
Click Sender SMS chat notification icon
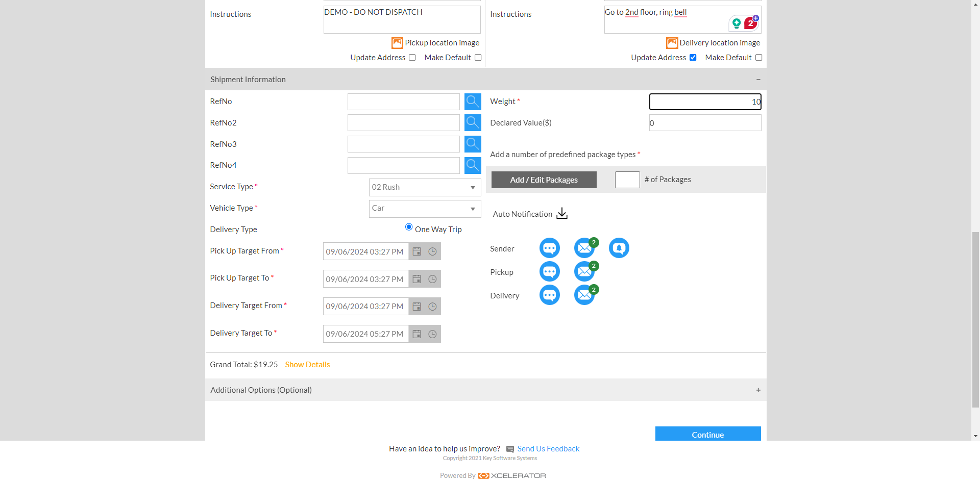point(550,248)
